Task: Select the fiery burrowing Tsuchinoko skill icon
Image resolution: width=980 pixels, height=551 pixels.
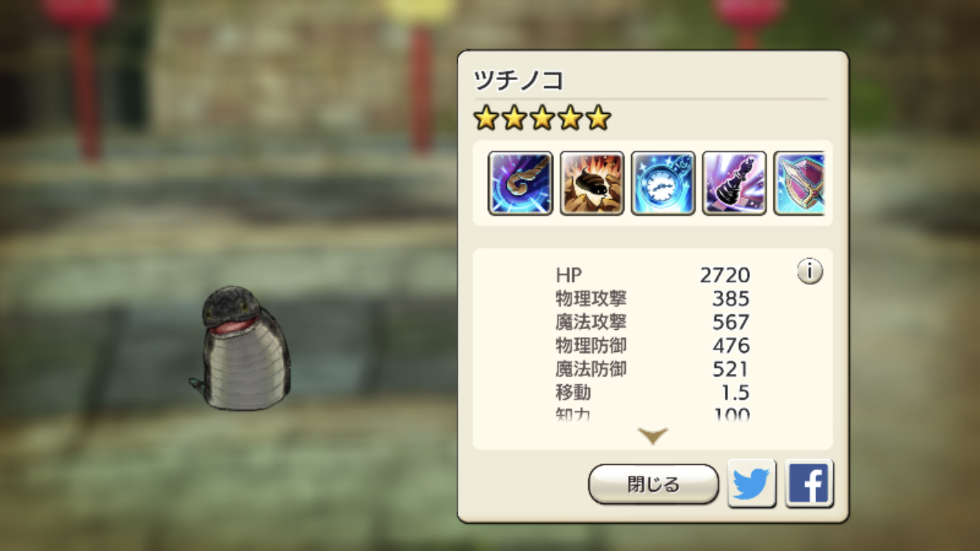Action: (x=592, y=183)
